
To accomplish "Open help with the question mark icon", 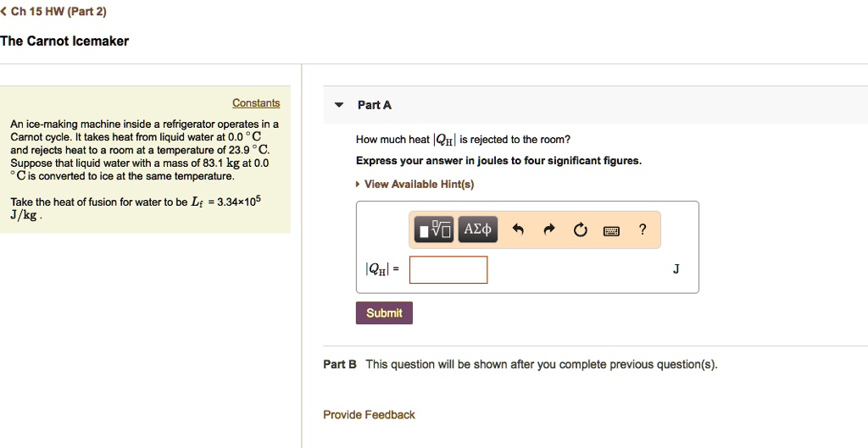I will [x=643, y=230].
